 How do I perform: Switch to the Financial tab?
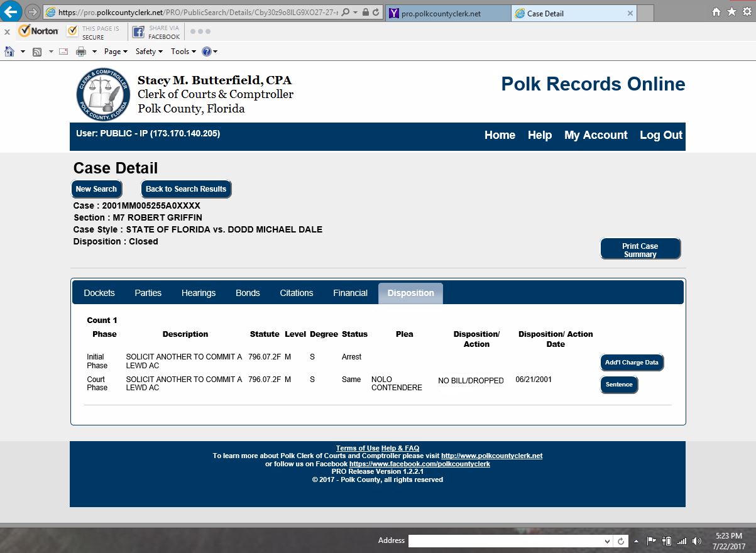(350, 293)
